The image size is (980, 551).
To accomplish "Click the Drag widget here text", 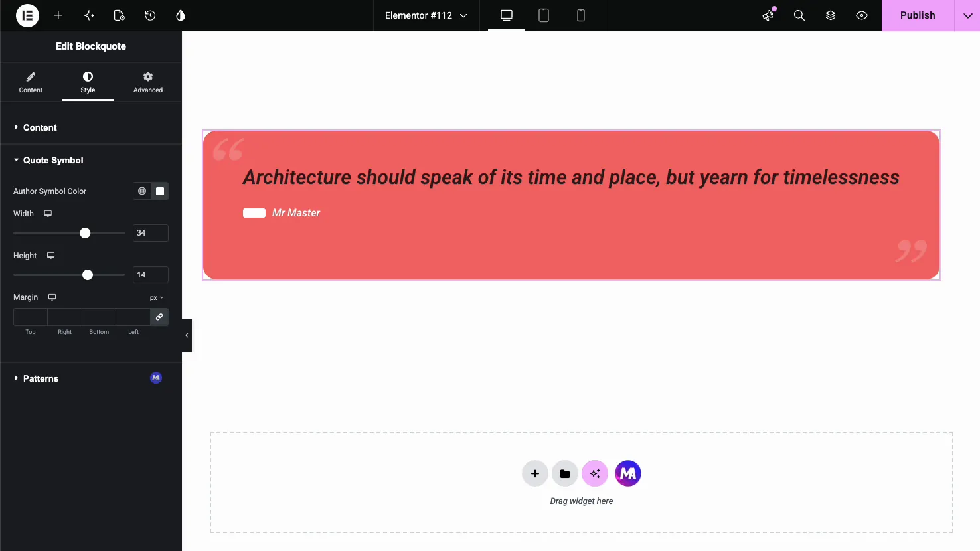I will coord(582,501).
